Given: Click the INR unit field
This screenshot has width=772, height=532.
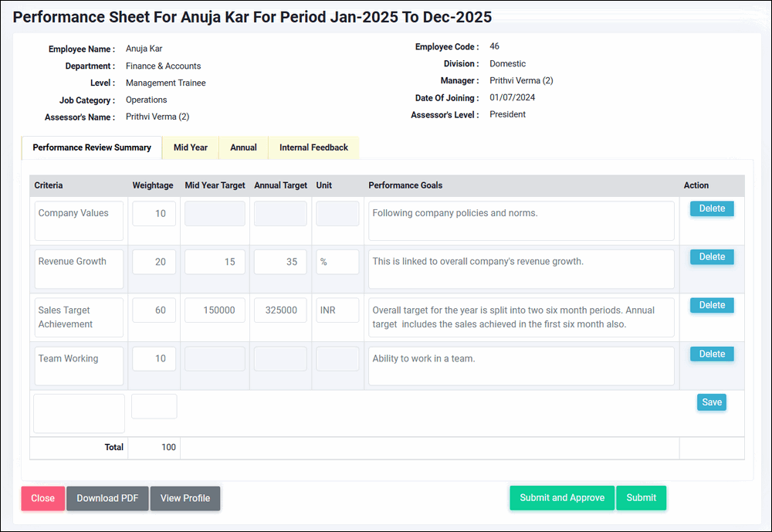Looking at the screenshot, I should click(337, 310).
